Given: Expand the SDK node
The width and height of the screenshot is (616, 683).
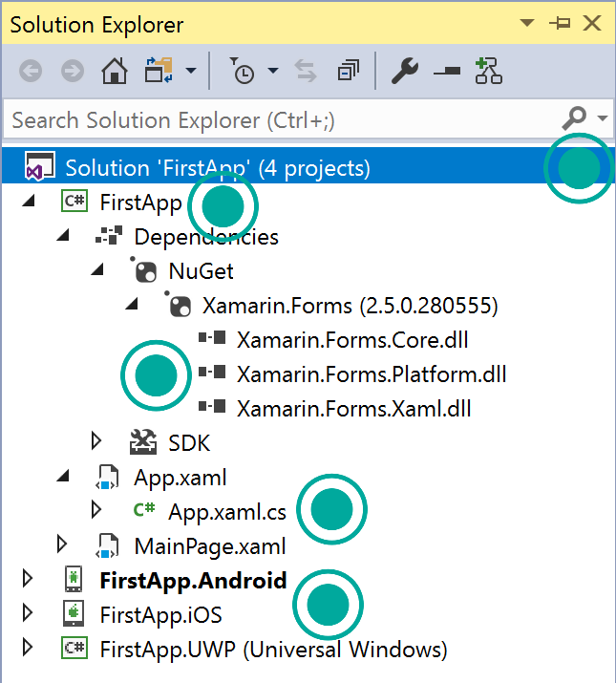Looking at the screenshot, I should click(x=96, y=441).
